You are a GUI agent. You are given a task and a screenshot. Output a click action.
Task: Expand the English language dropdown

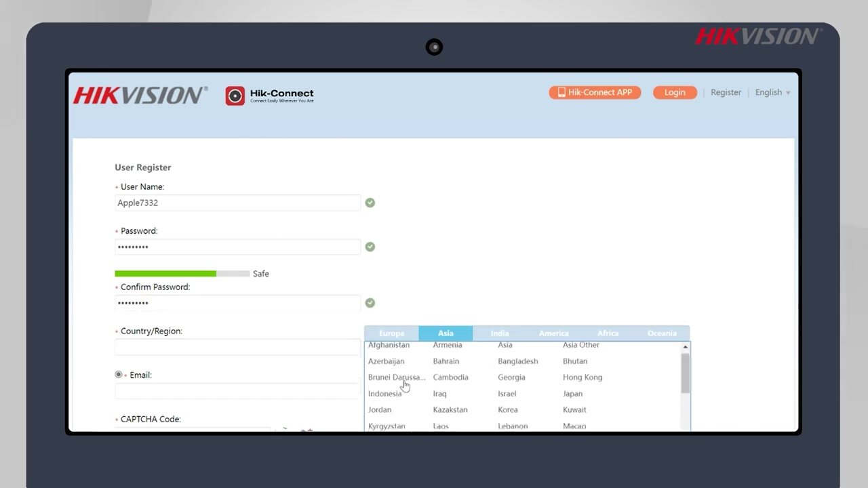coord(773,92)
